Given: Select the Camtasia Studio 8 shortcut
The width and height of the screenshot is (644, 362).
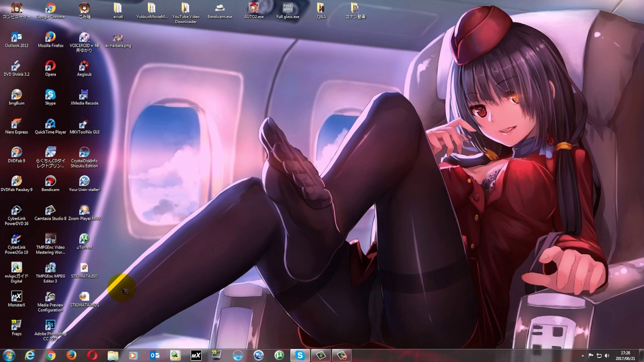Looking at the screenshot, I should tap(50, 213).
